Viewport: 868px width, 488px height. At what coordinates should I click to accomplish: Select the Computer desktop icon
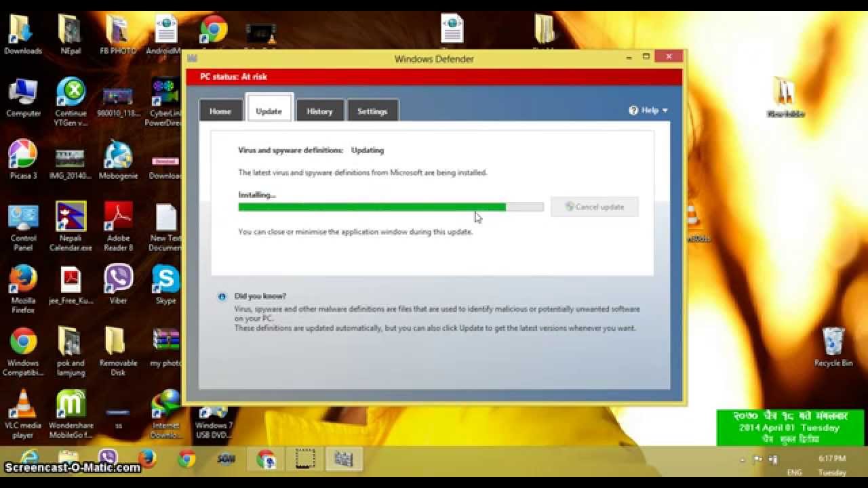coord(23,98)
